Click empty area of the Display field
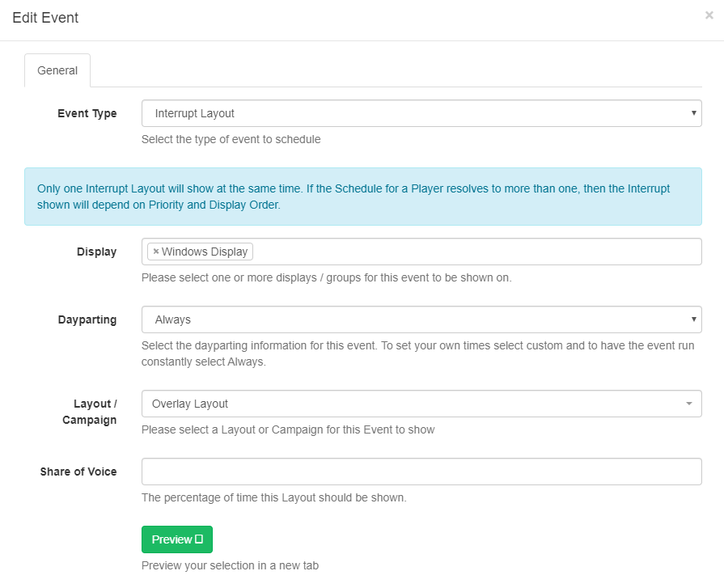The height and width of the screenshot is (588, 724). pyautogui.click(x=476, y=252)
